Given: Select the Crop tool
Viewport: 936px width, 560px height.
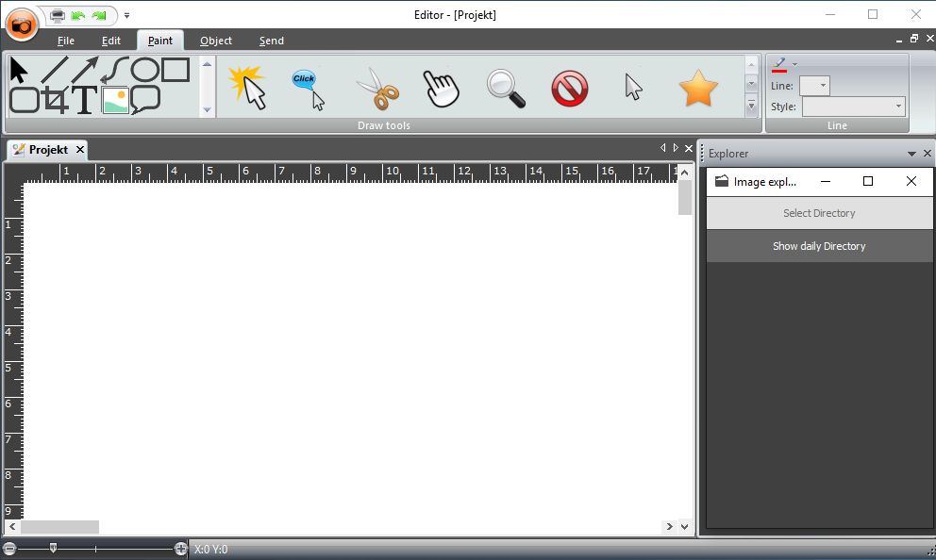Looking at the screenshot, I should pyautogui.click(x=56, y=100).
